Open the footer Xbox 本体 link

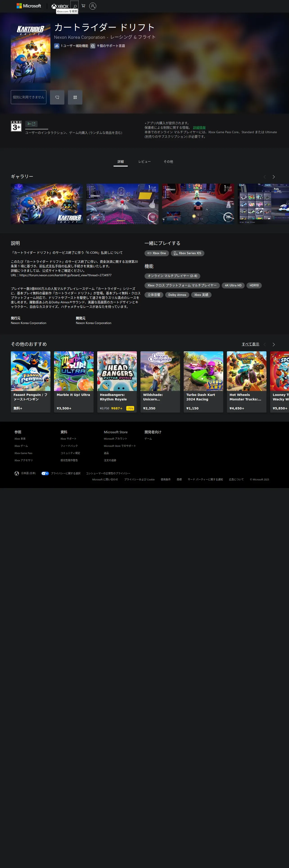coord(20,439)
